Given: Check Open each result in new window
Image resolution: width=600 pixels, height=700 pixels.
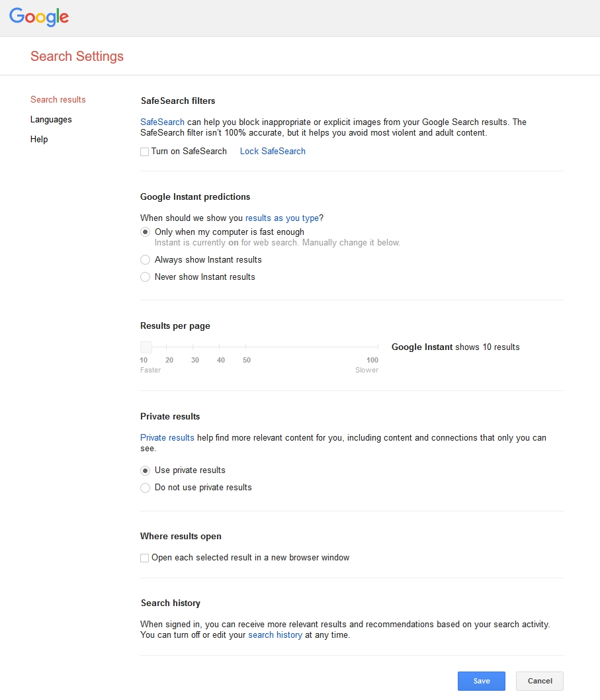Looking at the screenshot, I should pos(145,558).
